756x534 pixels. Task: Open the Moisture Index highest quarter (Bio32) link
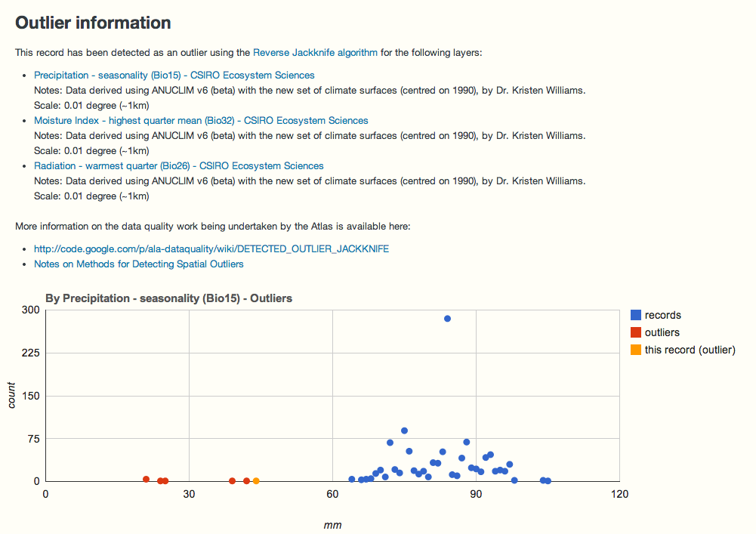pos(200,120)
